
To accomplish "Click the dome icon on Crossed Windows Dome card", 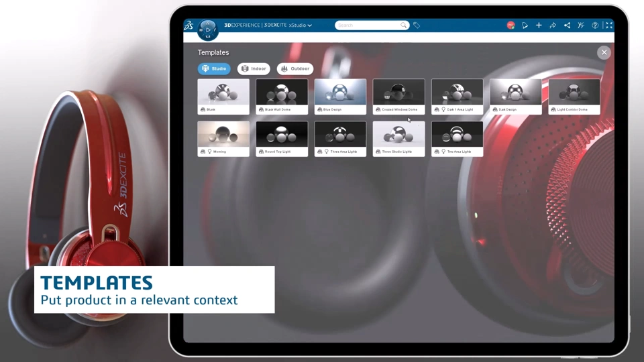I will click(378, 109).
